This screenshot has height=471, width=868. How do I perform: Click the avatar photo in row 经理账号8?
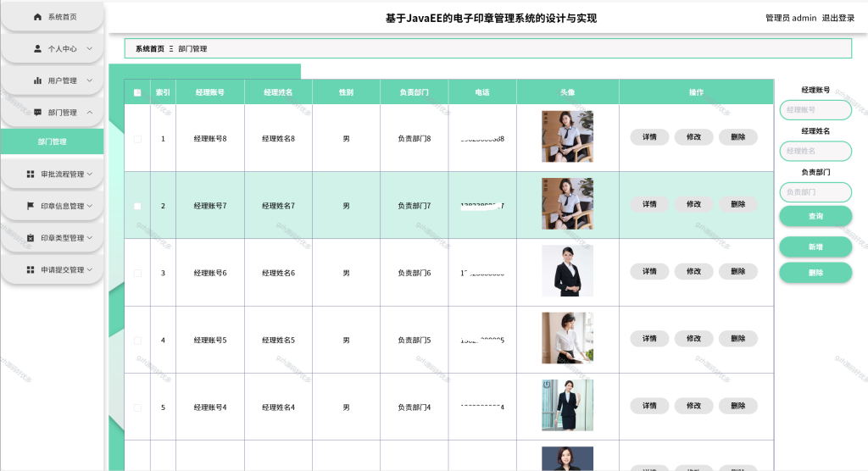pos(567,136)
